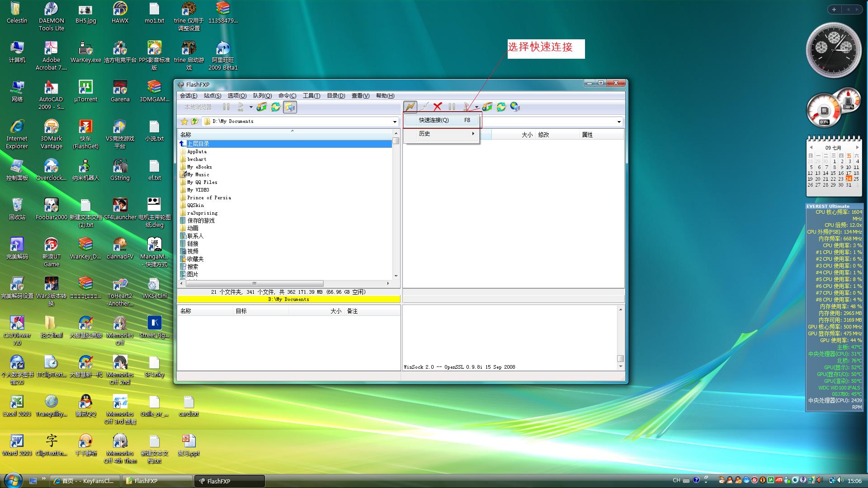The image size is (868, 488).
Task: Select the 上层目录 row in the local list
Action: [286, 144]
